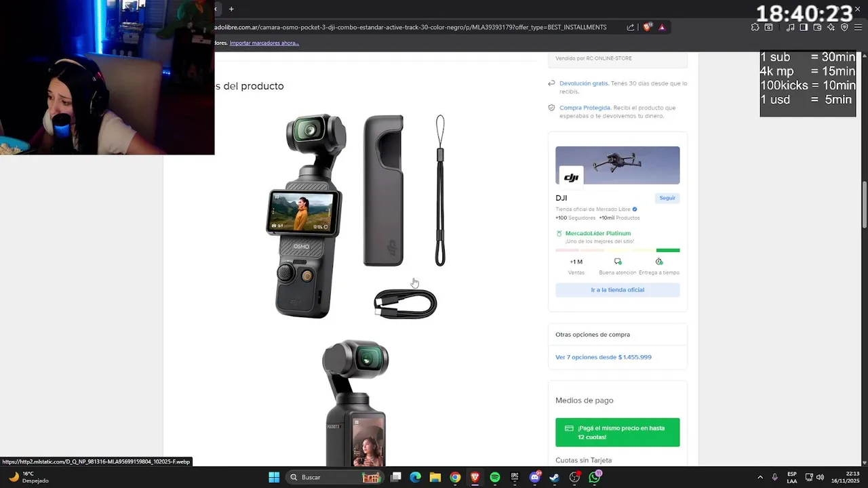The height and width of the screenshot is (488, 868).
Task: Open 'Devolución gratis' link
Action: (x=584, y=83)
